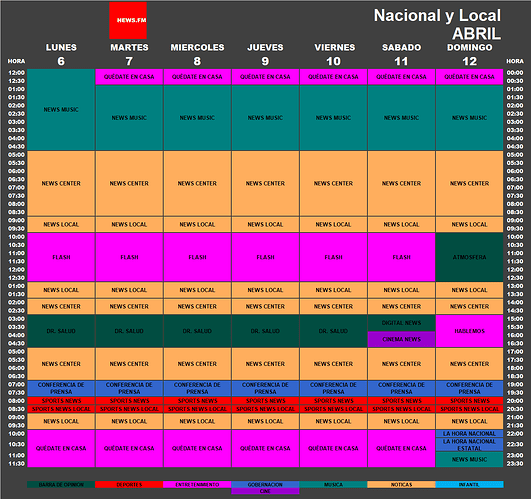
Task: Click the purple CINE legend swatch
Action: 265,491
